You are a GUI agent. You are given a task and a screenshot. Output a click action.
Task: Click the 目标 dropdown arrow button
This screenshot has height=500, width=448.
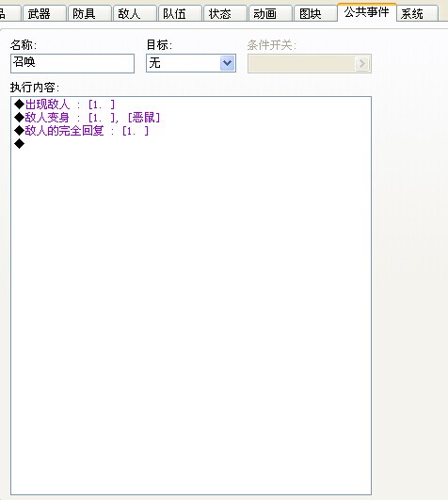point(227,63)
